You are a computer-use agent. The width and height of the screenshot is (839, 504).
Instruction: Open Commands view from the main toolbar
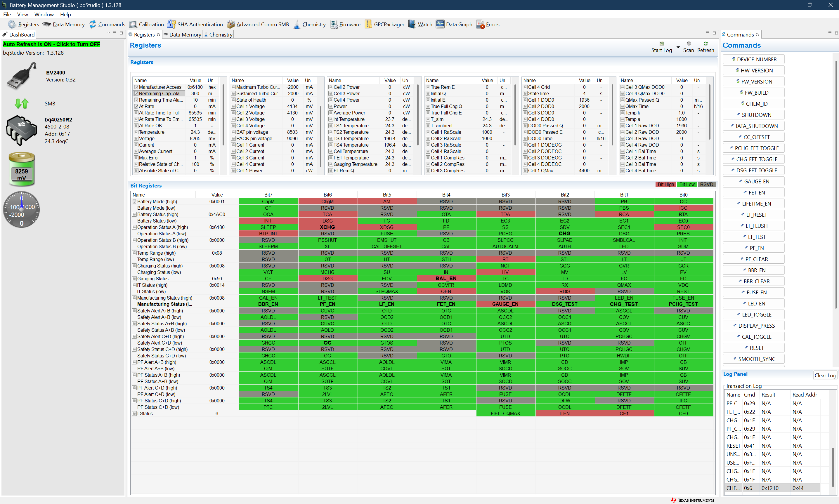107,25
